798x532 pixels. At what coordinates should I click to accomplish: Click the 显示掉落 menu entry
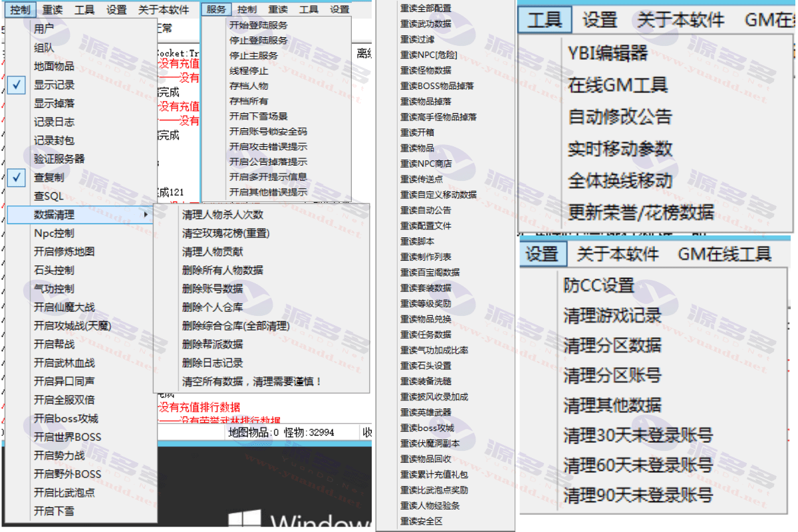tap(54, 103)
